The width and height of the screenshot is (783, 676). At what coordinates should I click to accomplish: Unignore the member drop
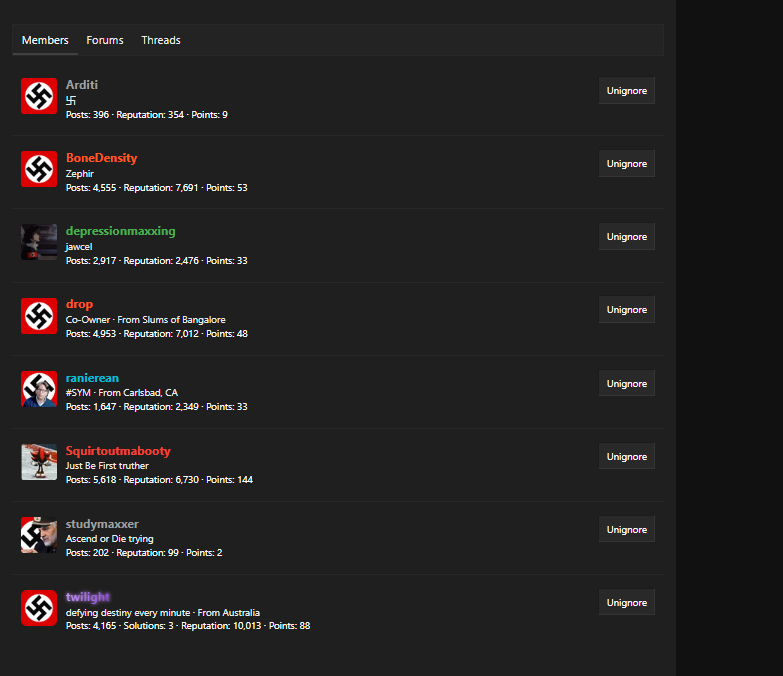(x=627, y=309)
